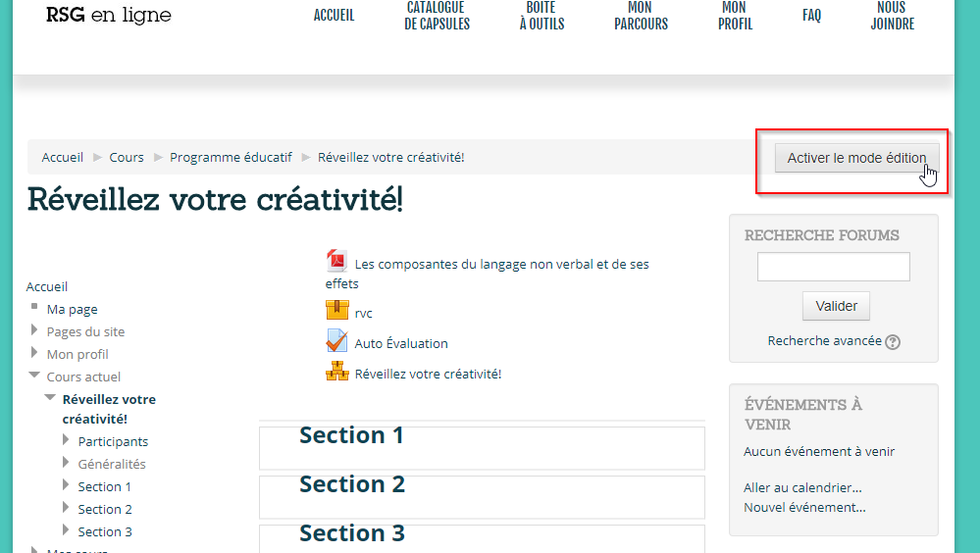The width and height of the screenshot is (980, 553).
Task: Open Catalogue de capsules menu
Action: [437, 16]
